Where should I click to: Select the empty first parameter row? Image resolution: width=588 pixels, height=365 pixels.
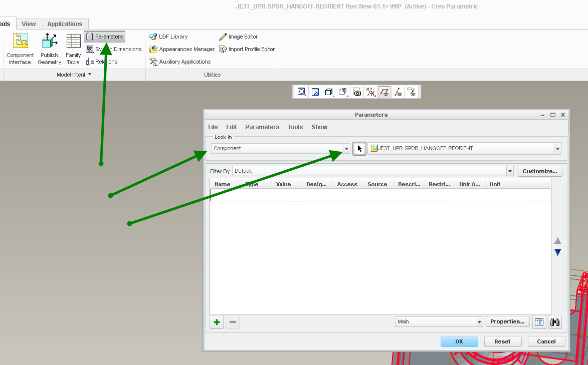coord(380,195)
